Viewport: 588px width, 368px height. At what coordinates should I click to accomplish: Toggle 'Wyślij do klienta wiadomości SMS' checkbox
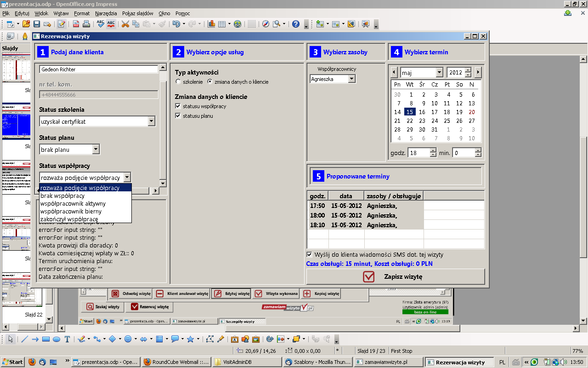pos(309,254)
